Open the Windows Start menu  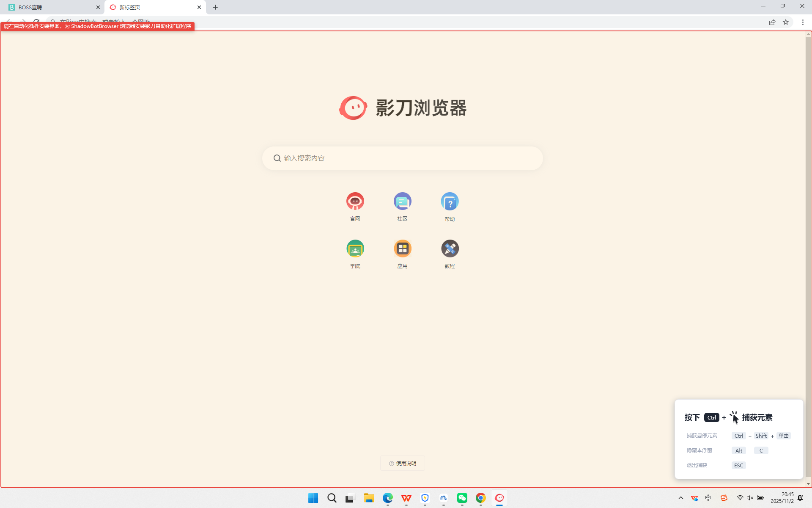pyautogui.click(x=313, y=498)
